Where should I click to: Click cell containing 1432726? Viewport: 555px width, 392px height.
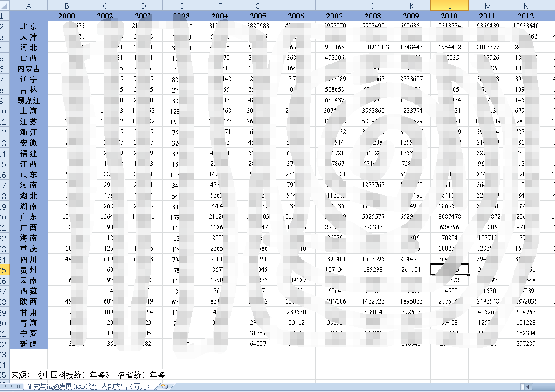coord(372,302)
